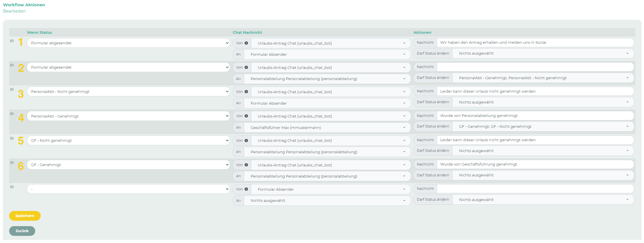Open Darf Status ändern dropdown showing 'PersonalAbt - Genehmigt, PersonalAbt - Nicht genehmigt'

pos(543,78)
